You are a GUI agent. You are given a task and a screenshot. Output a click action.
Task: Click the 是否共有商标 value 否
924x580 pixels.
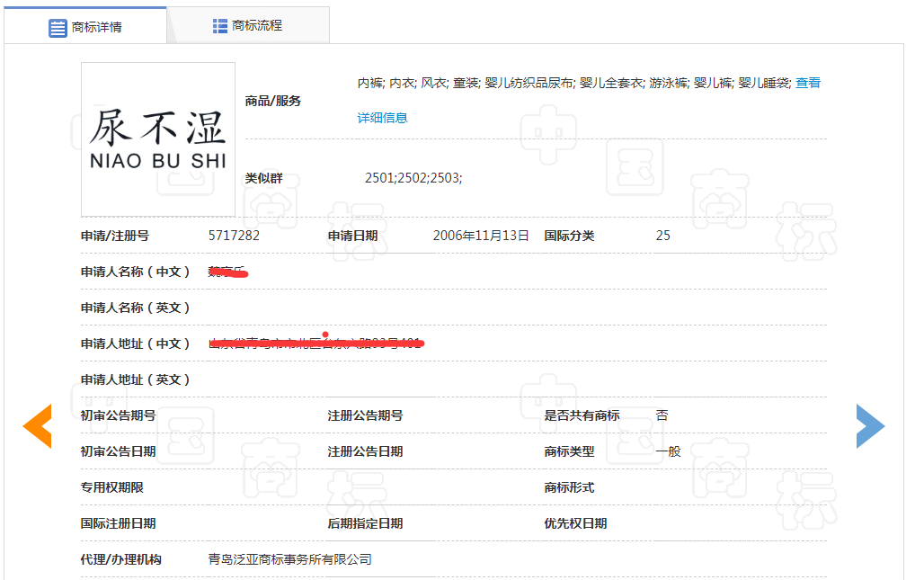(x=662, y=415)
